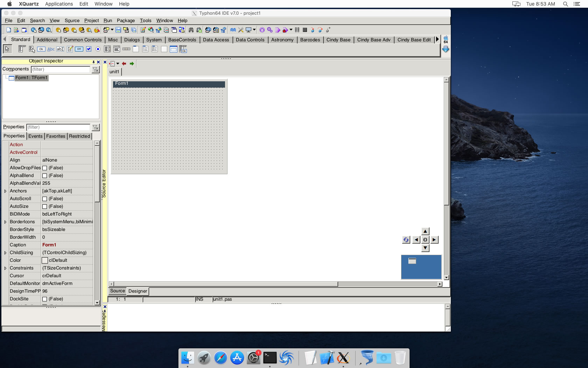Toggle the AllowDropFiles checkbox
The width and height of the screenshot is (588, 368).
(44, 168)
